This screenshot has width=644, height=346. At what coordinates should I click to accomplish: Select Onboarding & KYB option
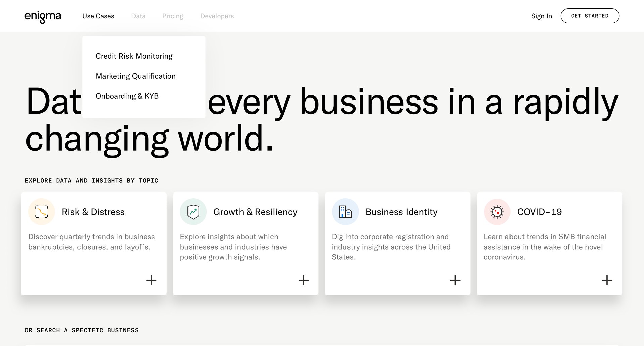click(x=127, y=96)
